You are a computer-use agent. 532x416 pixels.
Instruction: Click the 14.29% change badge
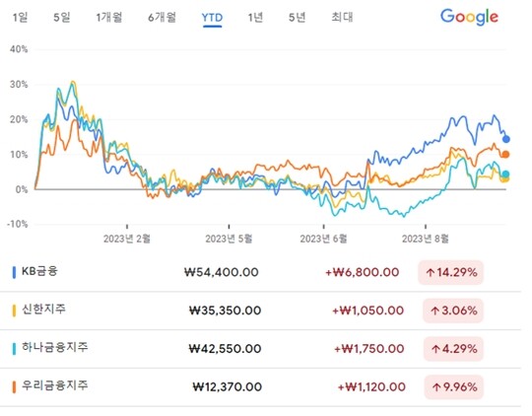[450, 272]
